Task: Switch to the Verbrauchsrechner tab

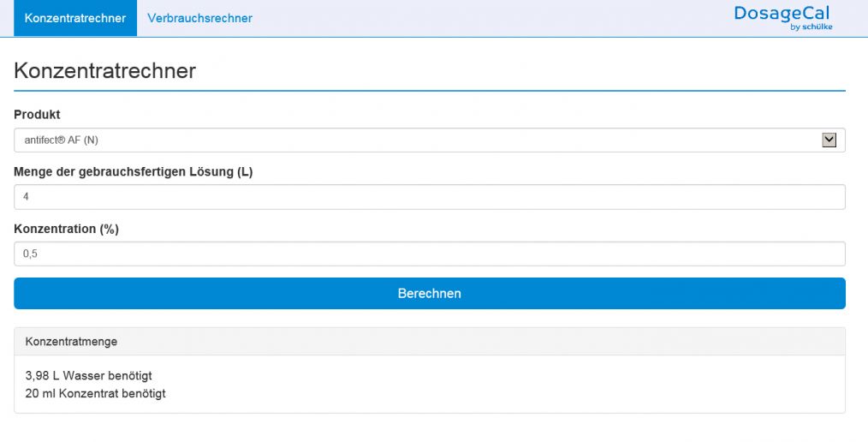Action: (199, 18)
